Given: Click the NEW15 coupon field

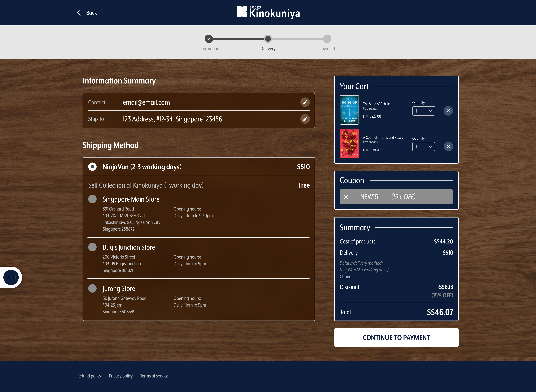Looking at the screenshot, I should tap(396, 196).
